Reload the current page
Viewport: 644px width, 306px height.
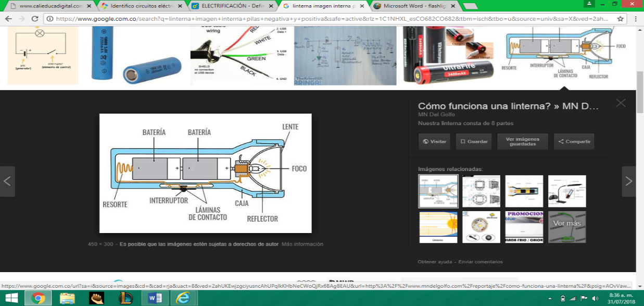(36, 19)
